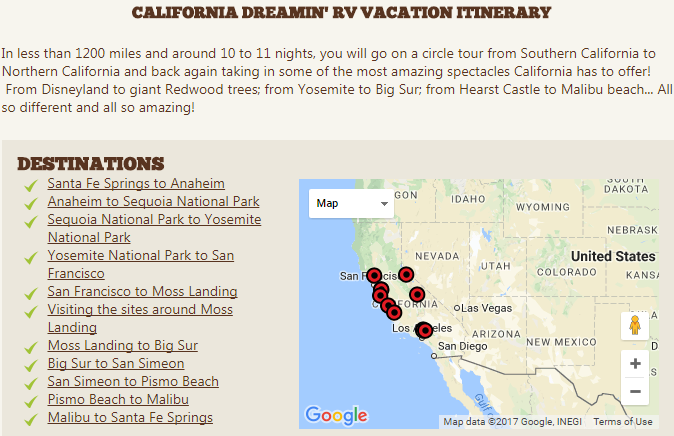This screenshot has height=436, width=674.
Task: Click the map marker near Nevada border
Action: pyautogui.click(x=406, y=274)
